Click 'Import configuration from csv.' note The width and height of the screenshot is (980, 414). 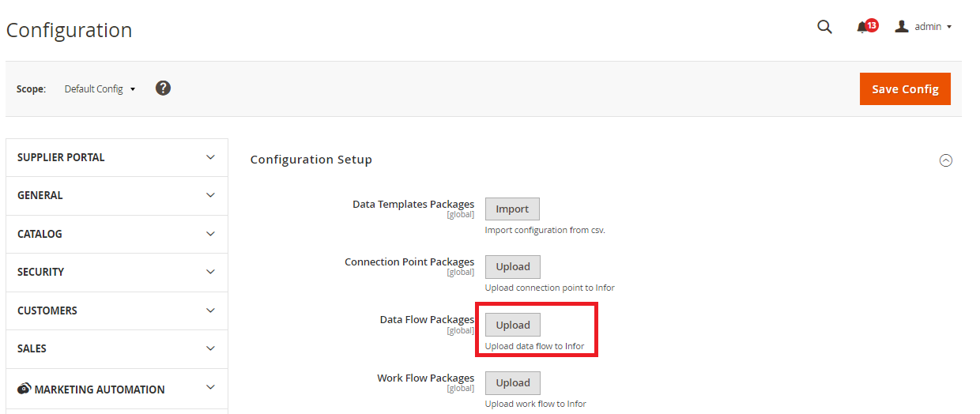pyautogui.click(x=545, y=230)
